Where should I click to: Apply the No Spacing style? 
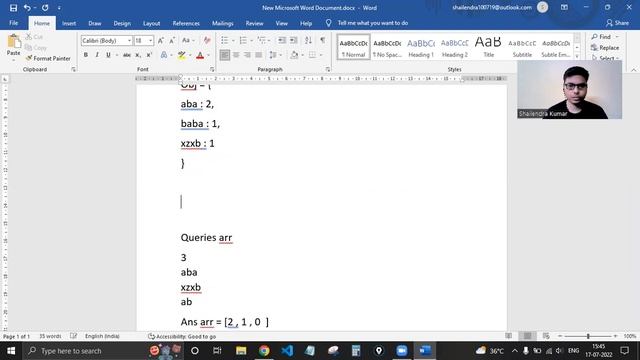(387, 47)
